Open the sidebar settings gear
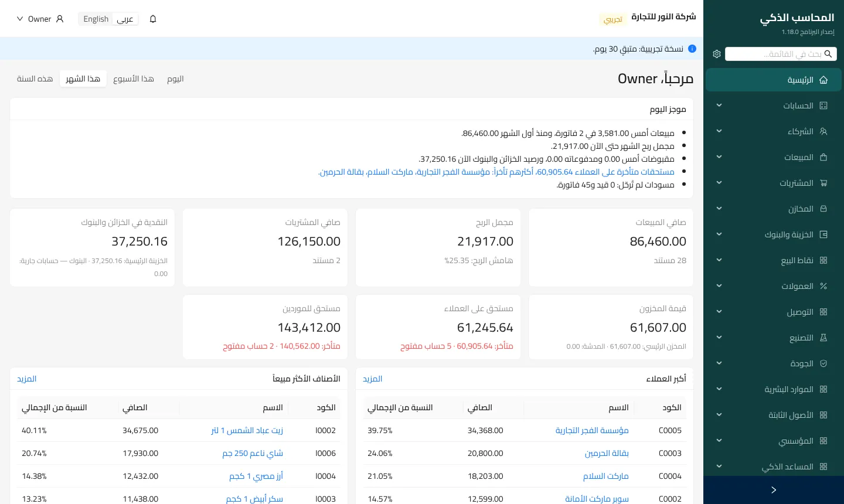The width and height of the screenshot is (844, 504). pos(717,54)
